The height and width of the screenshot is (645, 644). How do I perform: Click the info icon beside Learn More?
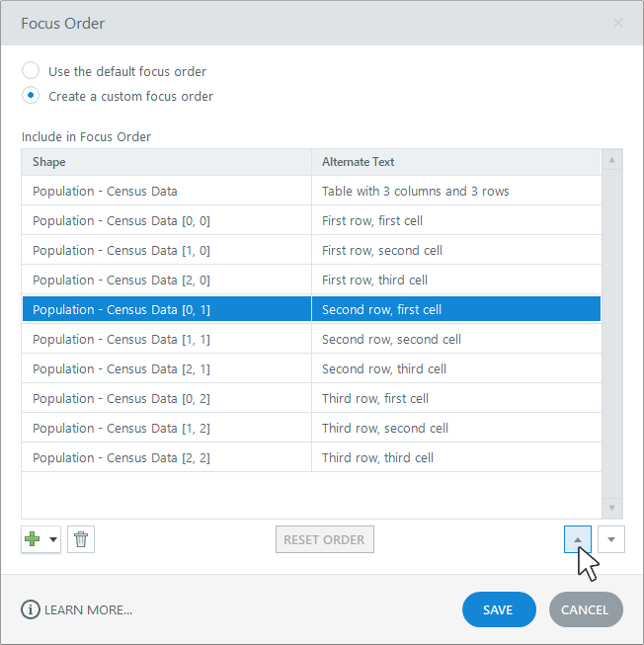(x=31, y=609)
